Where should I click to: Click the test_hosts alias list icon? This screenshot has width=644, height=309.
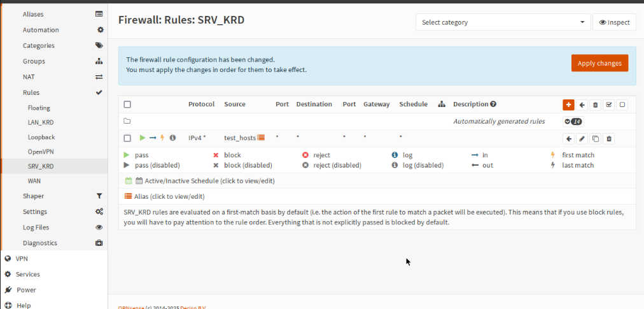coord(261,138)
